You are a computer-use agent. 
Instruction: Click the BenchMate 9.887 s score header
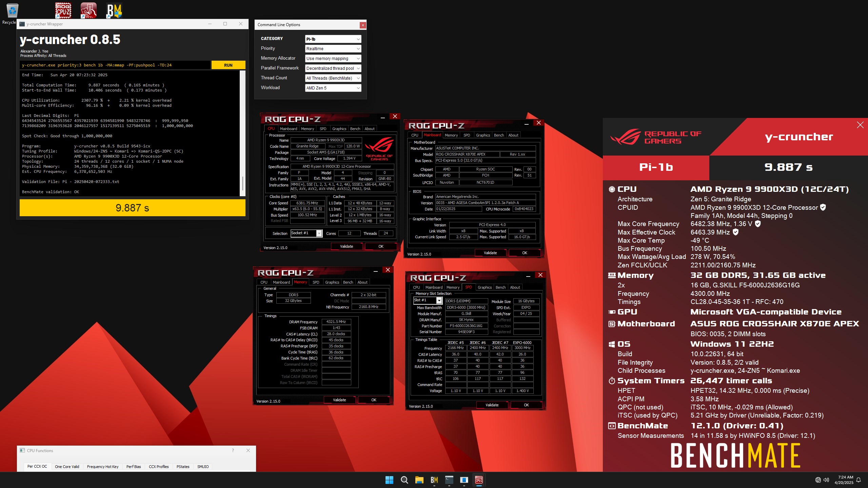(x=788, y=167)
